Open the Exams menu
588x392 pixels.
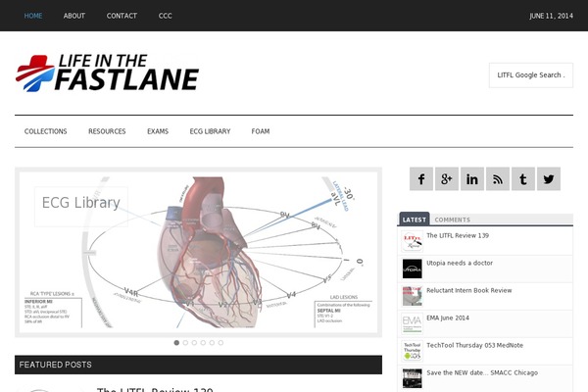coord(158,131)
